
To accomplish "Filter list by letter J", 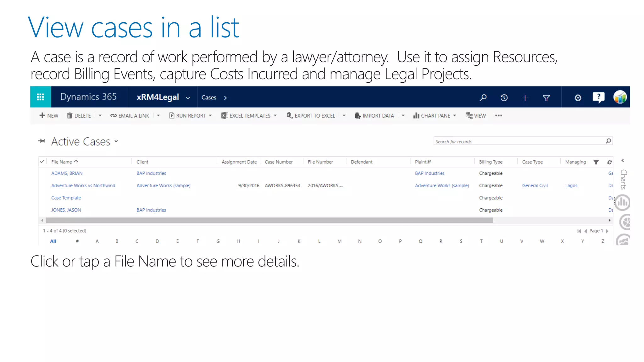I will (x=279, y=241).
